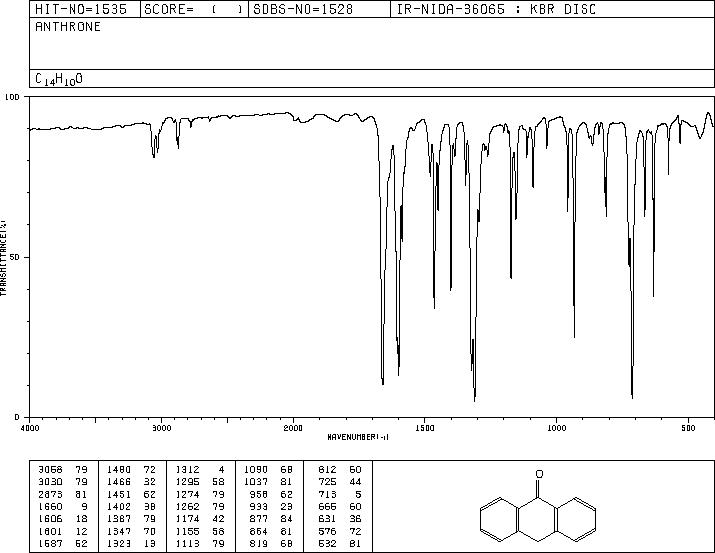Click transmittance value 32 beside 1466
Image resolution: width=715 pixels, height=553 pixels.
coord(150,482)
